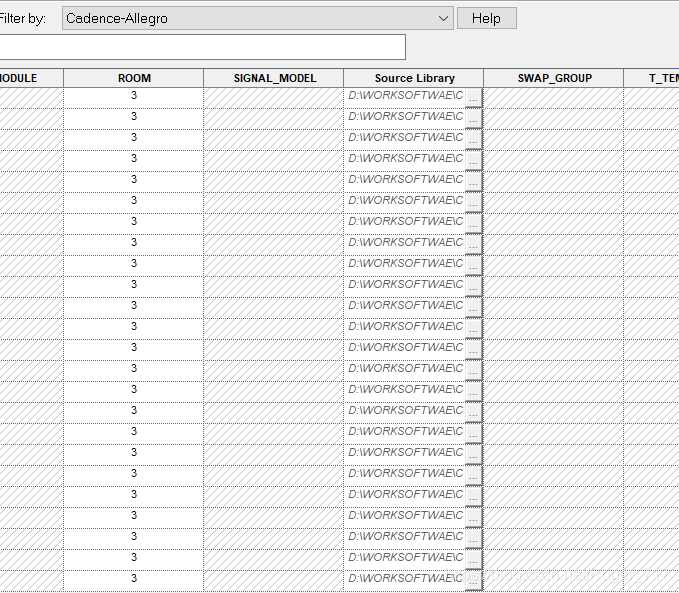Click the browse (...) button in the third row
679x593 pixels.
pyautogui.click(x=473, y=138)
